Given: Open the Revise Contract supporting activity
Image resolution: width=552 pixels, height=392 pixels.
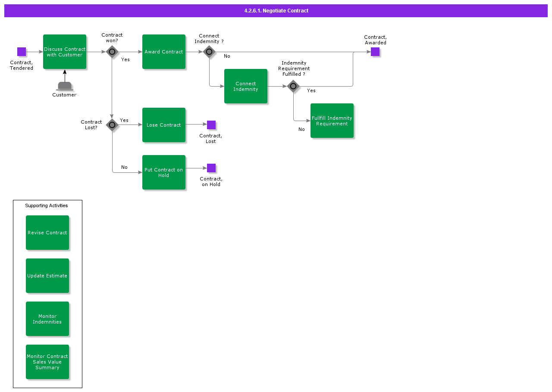Looking at the screenshot, I should pos(47,233).
